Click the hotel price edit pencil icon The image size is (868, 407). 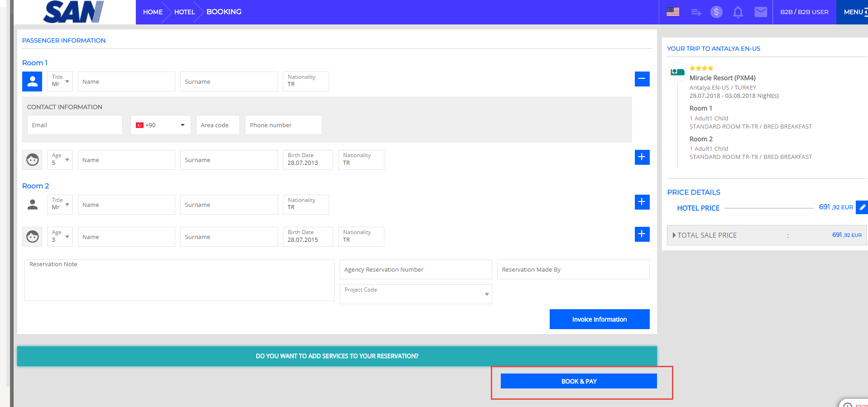point(862,207)
